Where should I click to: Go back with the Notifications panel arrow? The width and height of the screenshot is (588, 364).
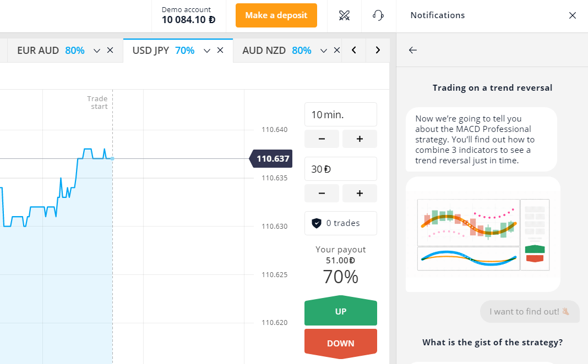pos(412,50)
